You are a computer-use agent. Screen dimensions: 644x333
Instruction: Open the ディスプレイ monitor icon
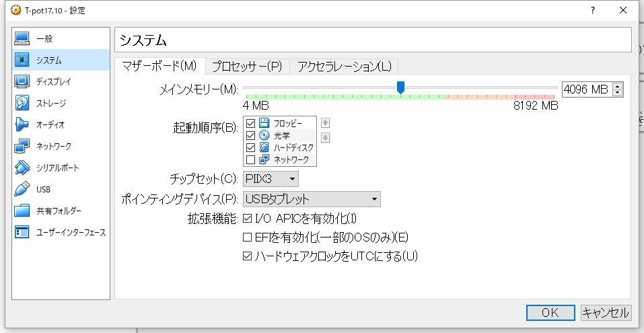(22, 81)
